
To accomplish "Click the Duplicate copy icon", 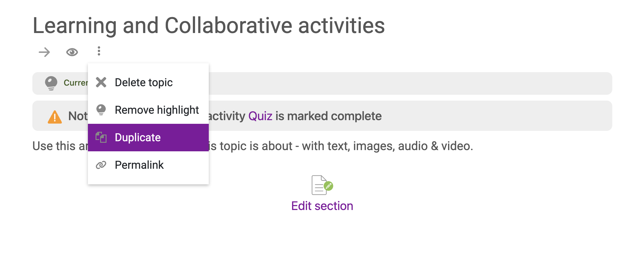I will (x=101, y=137).
